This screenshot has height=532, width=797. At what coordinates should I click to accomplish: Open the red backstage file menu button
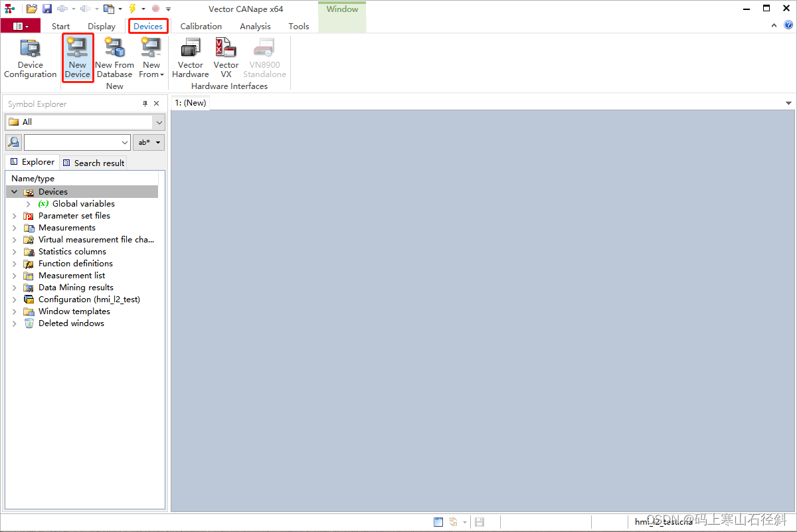coord(21,26)
